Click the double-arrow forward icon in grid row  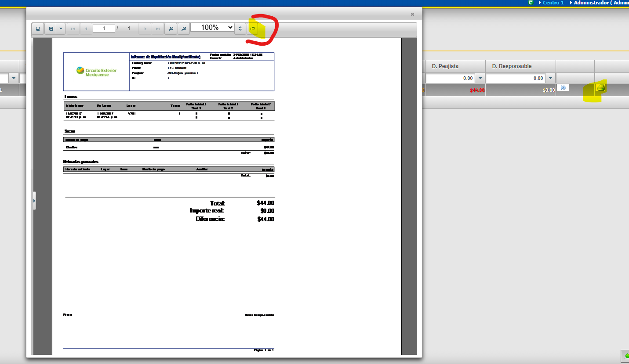(563, 88)
